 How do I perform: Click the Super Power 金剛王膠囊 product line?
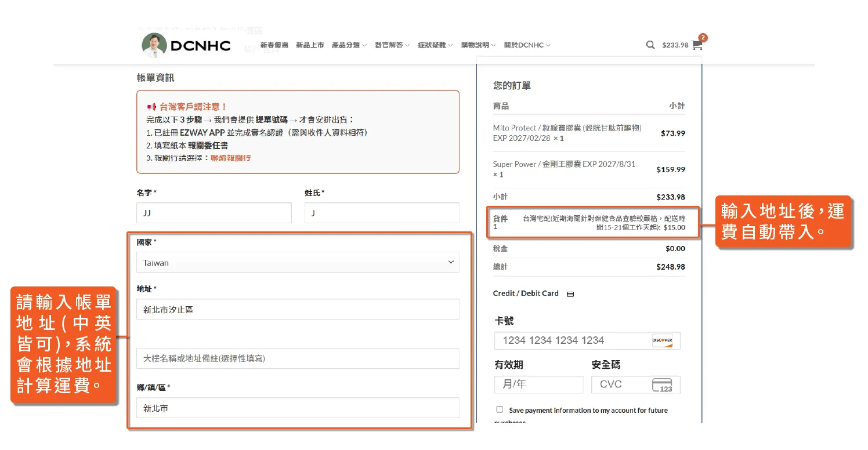(x=565, y=169)
